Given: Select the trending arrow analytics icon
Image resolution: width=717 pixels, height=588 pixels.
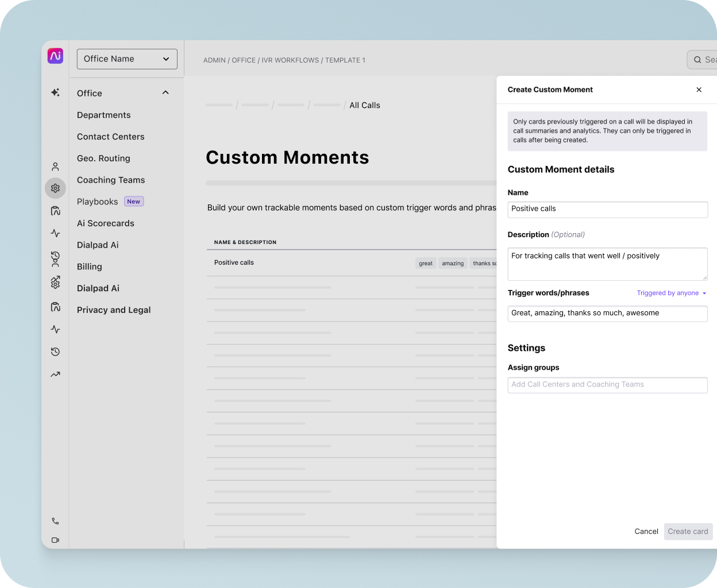Looking at the screenshot, I should pyautogui.click(x=55, y=374).
